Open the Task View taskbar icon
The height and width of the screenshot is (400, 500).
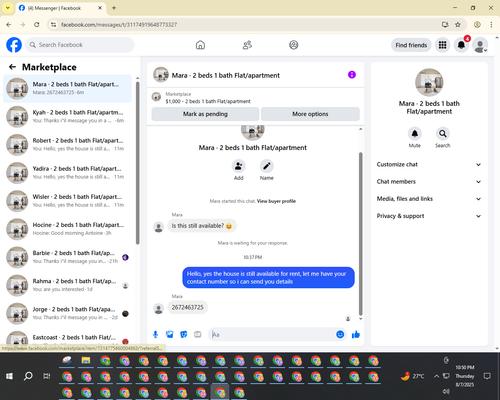point(47,376)
